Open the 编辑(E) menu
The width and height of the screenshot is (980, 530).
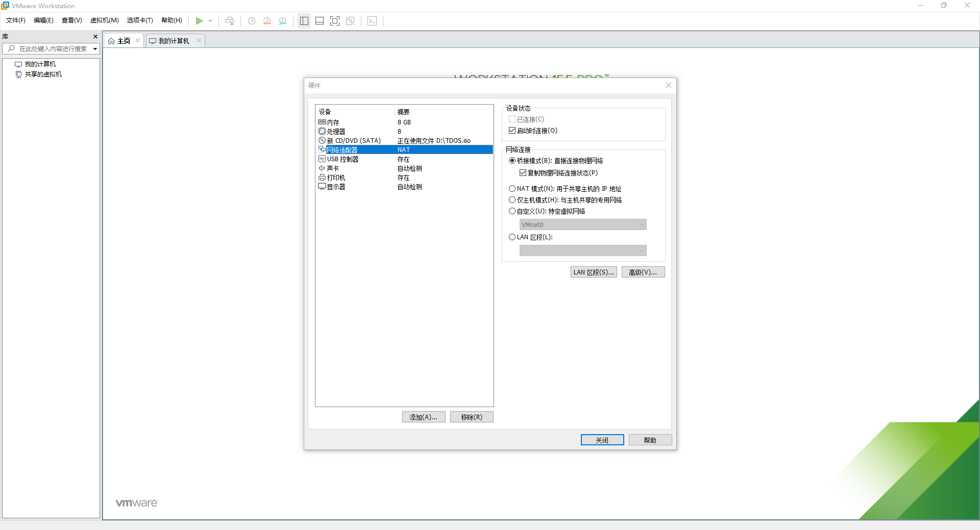click(43, 20)
